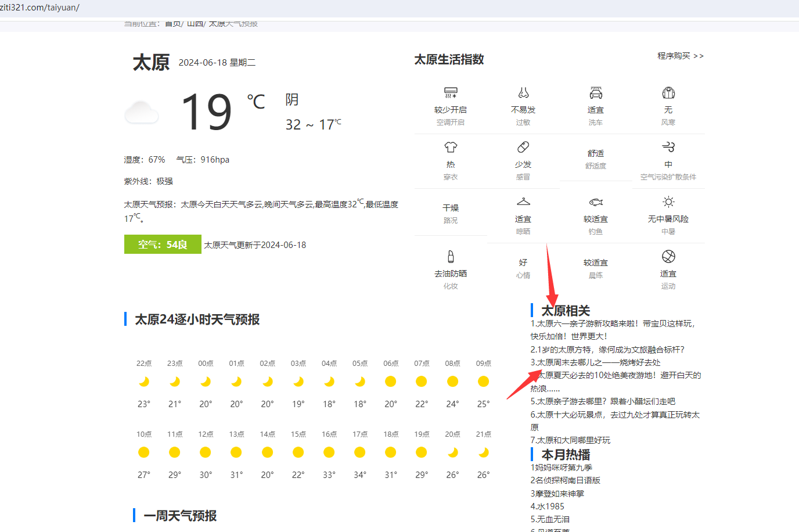
Task: Click the sun icon under 09点
Action: coord(483,382)
